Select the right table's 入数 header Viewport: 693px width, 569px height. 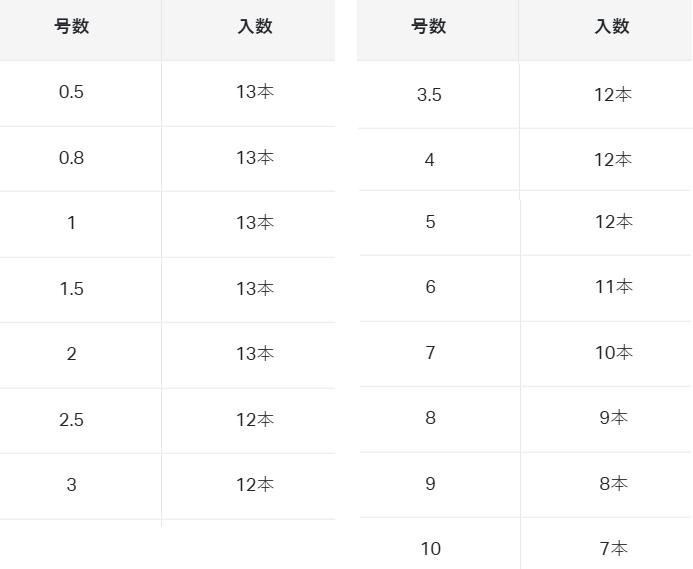click(613, 27)
